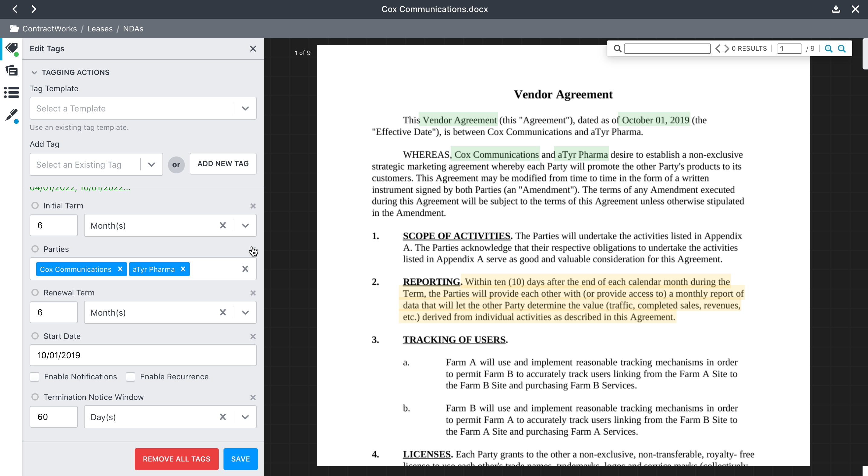Viewport: 868px width, 476px height.
Task: Go to the next document with forward arrow
Action: [34, 9]
